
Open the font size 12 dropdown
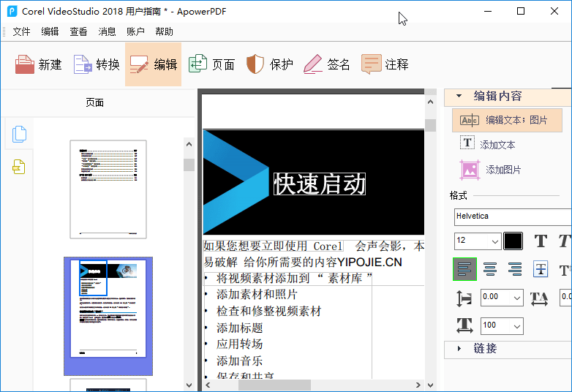478,241
